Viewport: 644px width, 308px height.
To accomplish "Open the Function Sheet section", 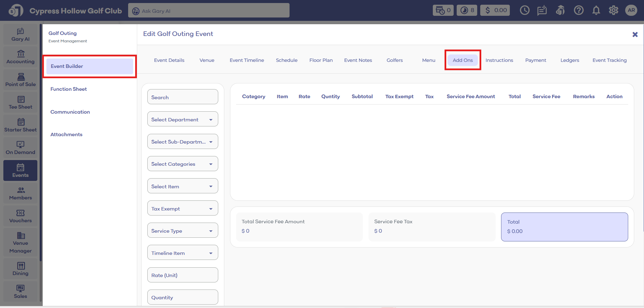I will [69, 89].
